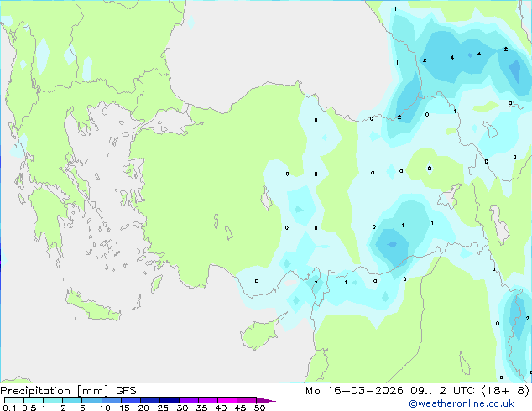Select the 20 to 25 mm legend swatch
Screen dimensions: 532x411
[x=150, y=400]
